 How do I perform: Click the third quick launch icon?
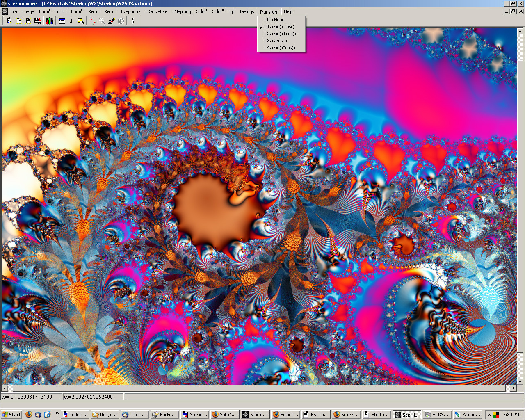tap(48, 414)
